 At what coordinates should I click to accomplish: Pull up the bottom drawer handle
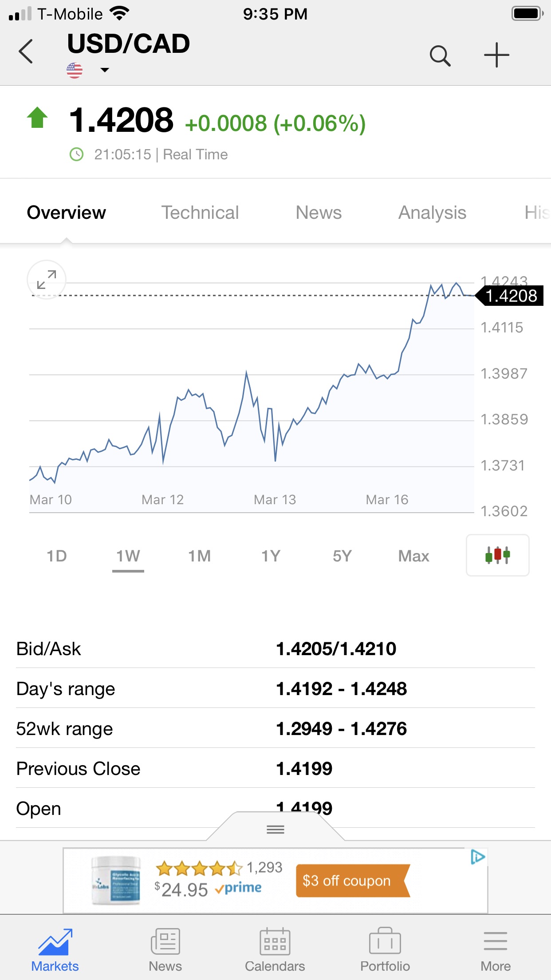click(275, 829)
